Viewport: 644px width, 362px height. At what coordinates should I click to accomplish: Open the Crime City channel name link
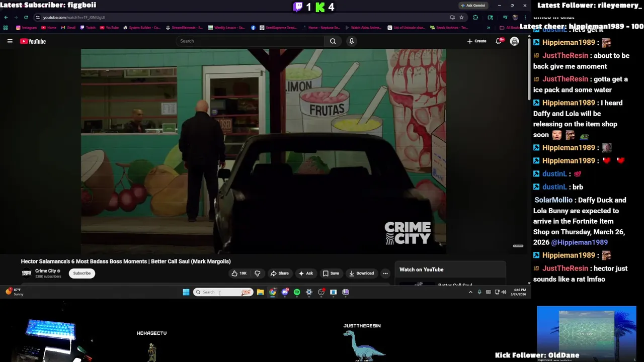click(x=45, y=271)
